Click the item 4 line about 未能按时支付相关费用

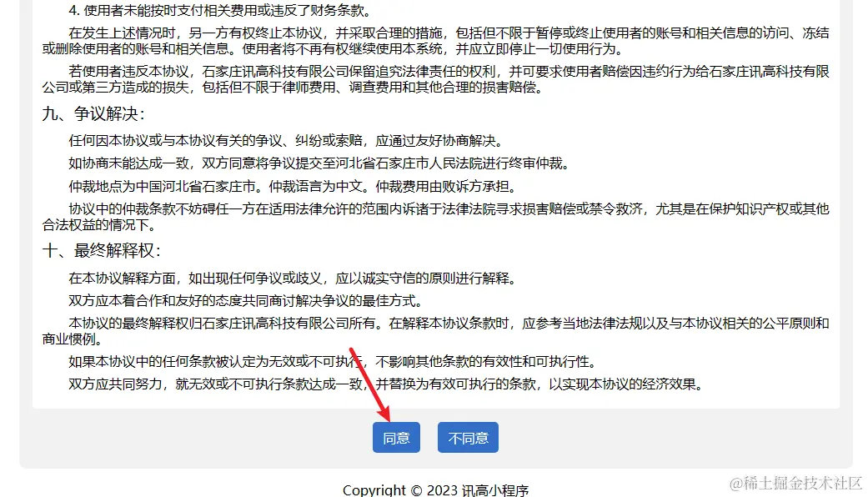(220, 10)
